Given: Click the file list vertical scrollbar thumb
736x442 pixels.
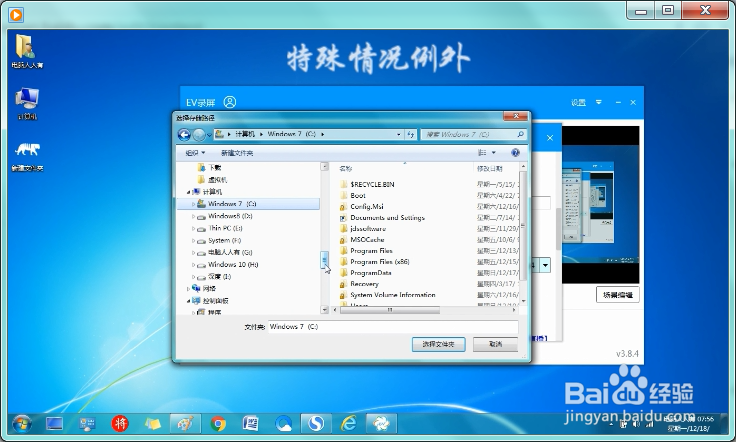Looking at the screenshot, I should (523, 227).
